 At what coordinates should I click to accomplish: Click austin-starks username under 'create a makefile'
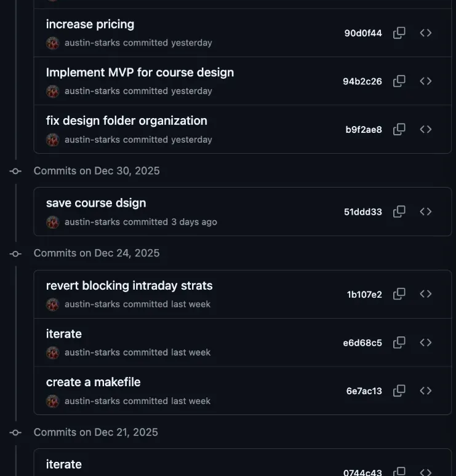(x=92, y=401)
